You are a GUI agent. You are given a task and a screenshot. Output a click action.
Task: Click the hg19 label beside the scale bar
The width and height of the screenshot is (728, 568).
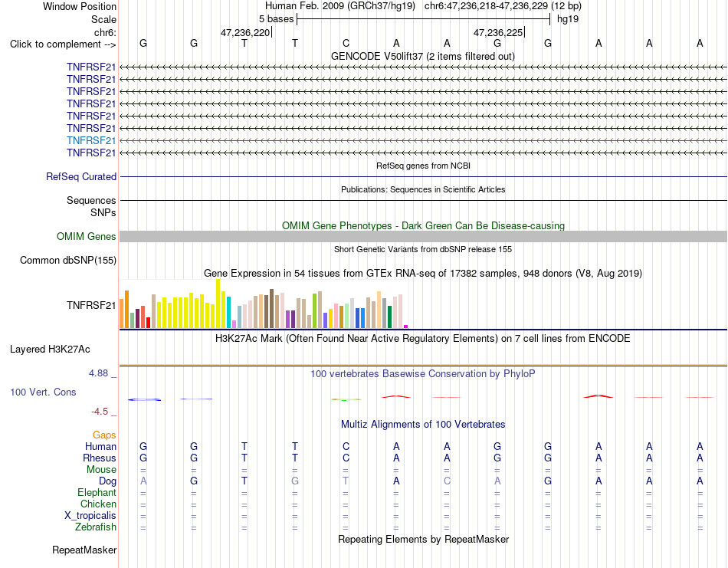[x=568, y=19]
